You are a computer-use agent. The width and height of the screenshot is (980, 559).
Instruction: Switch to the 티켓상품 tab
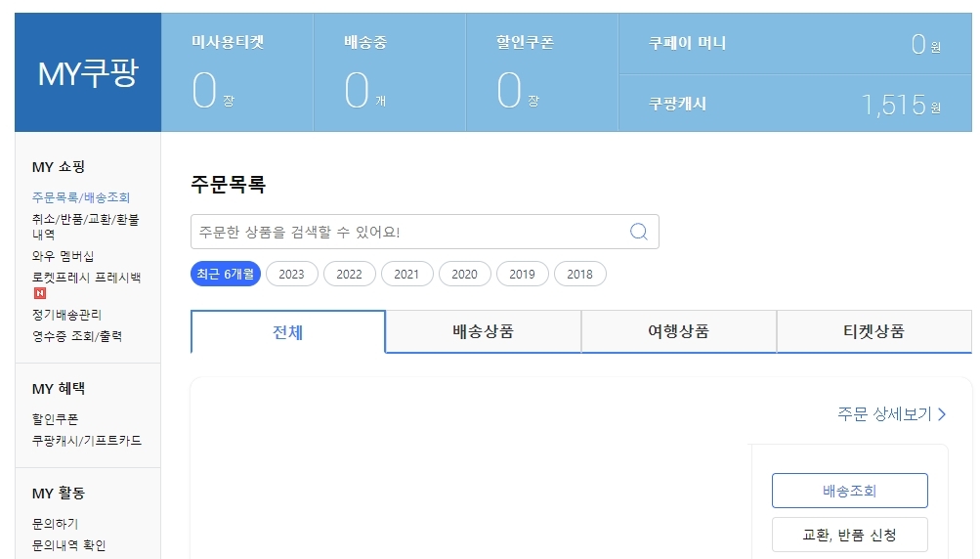[874, 331]
